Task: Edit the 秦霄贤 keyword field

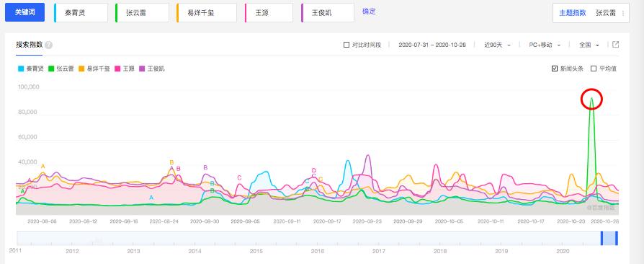Action: click(x=81, y=13)
